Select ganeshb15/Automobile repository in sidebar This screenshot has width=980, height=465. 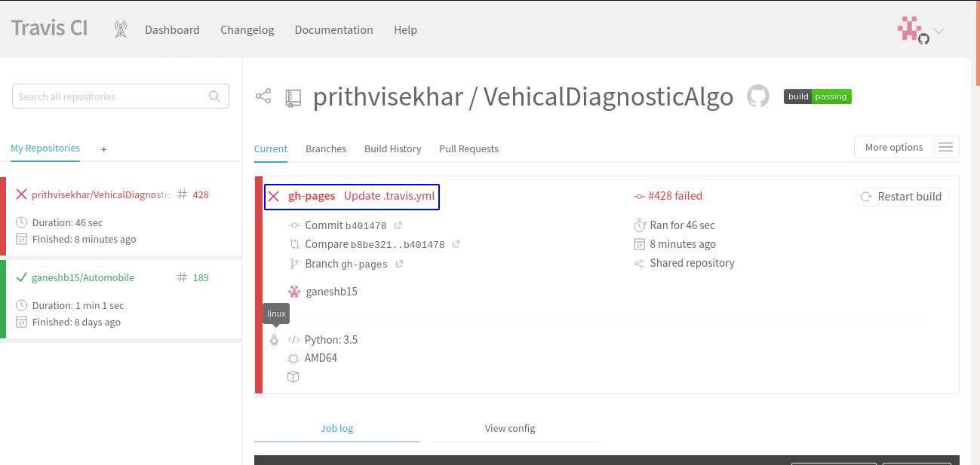point(83,277)
